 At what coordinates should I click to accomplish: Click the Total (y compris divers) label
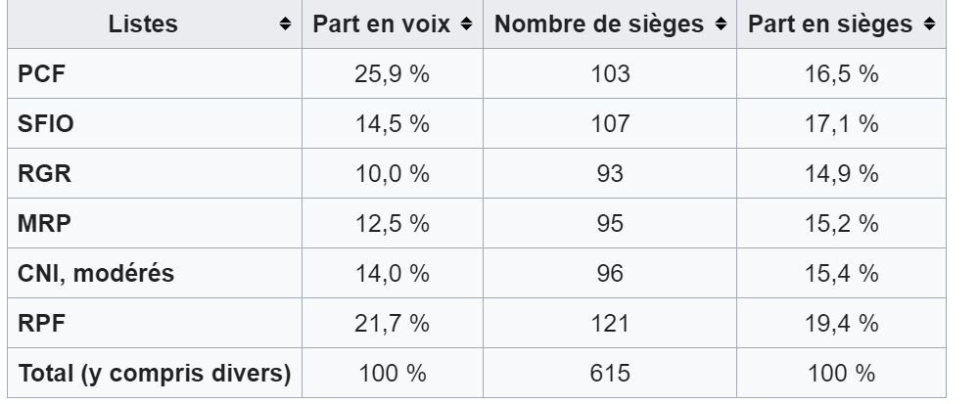tap(156, 374)
